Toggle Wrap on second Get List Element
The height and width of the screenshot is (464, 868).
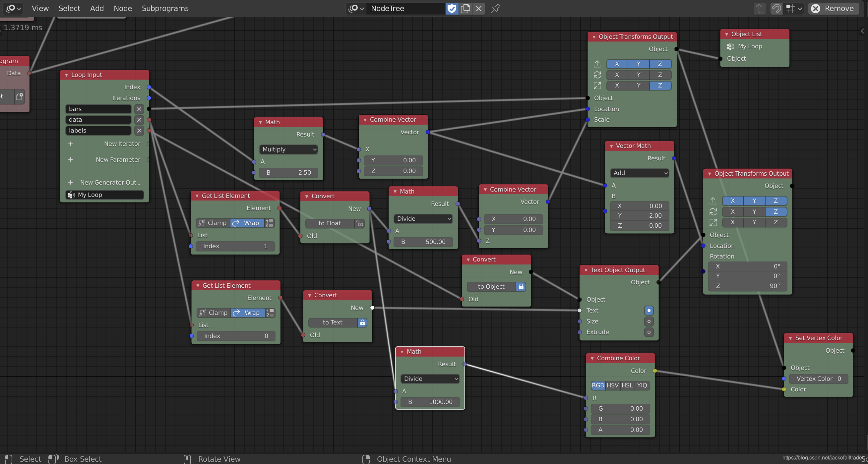pos(247,313)
